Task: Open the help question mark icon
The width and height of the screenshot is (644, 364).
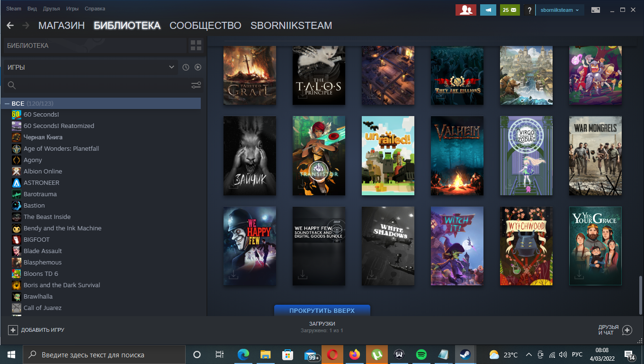Action: click(x=529, y=10)
